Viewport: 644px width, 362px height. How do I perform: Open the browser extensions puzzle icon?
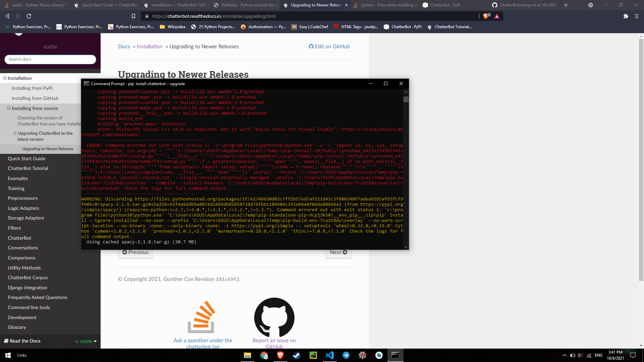click(626, 16)
